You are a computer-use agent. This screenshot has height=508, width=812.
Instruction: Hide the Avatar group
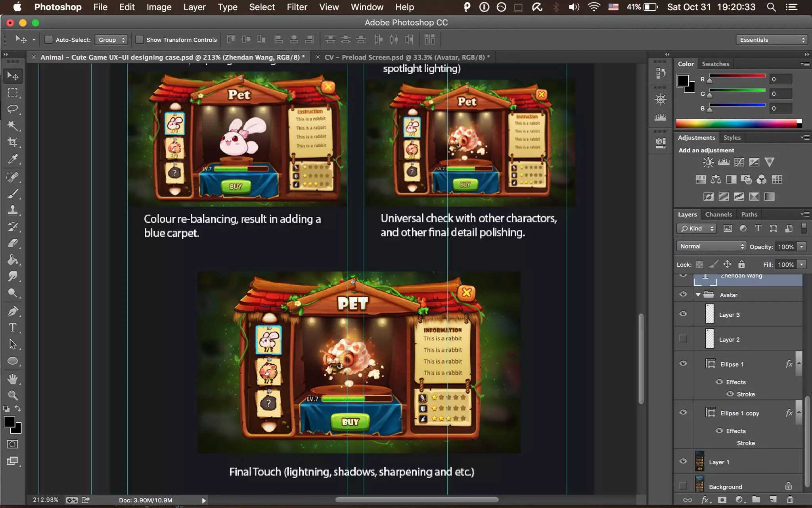[683, 294]
